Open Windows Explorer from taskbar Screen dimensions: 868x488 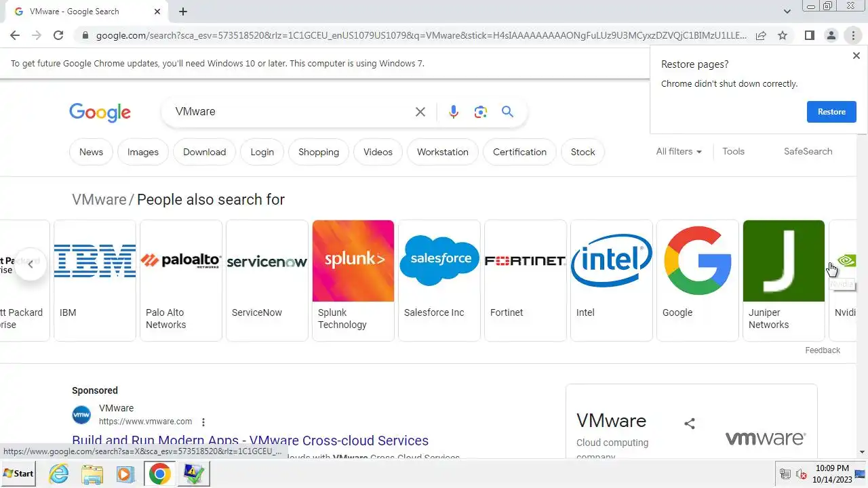pos(92,473)
